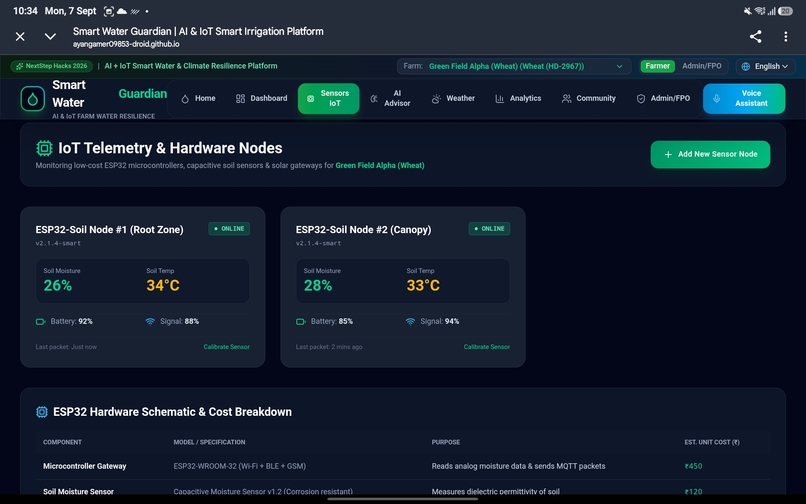806x504 pixels.
Task: Tap the share icon in browser bar
Action: pyautogui.click(x=755, y=37)
